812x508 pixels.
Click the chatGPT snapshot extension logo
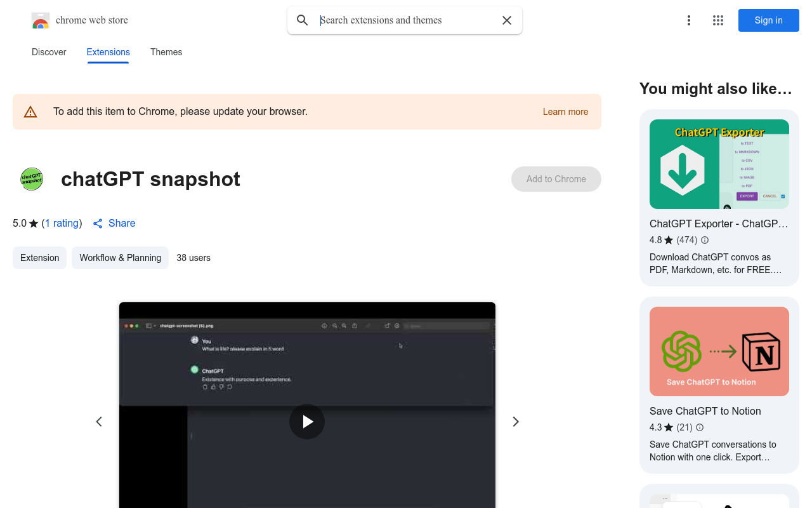[32, 179]
